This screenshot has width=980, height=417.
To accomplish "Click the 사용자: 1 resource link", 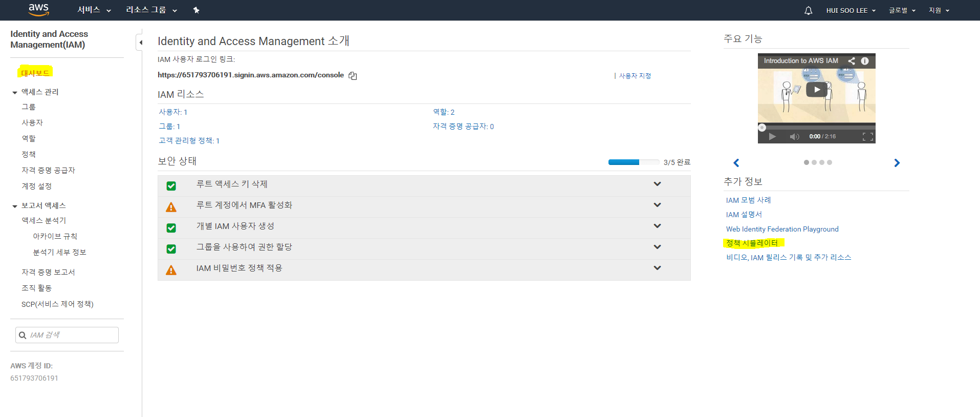I will tap(173, 112).
